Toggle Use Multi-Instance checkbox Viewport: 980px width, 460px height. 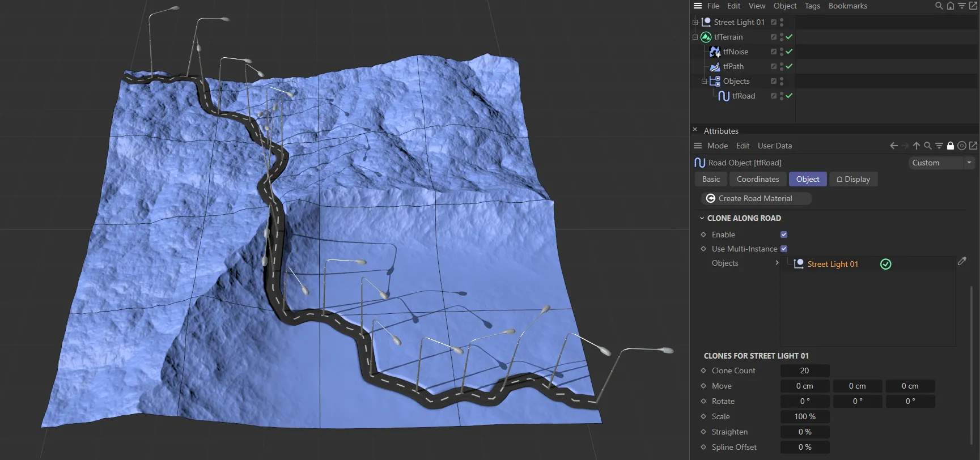point(784,249)
